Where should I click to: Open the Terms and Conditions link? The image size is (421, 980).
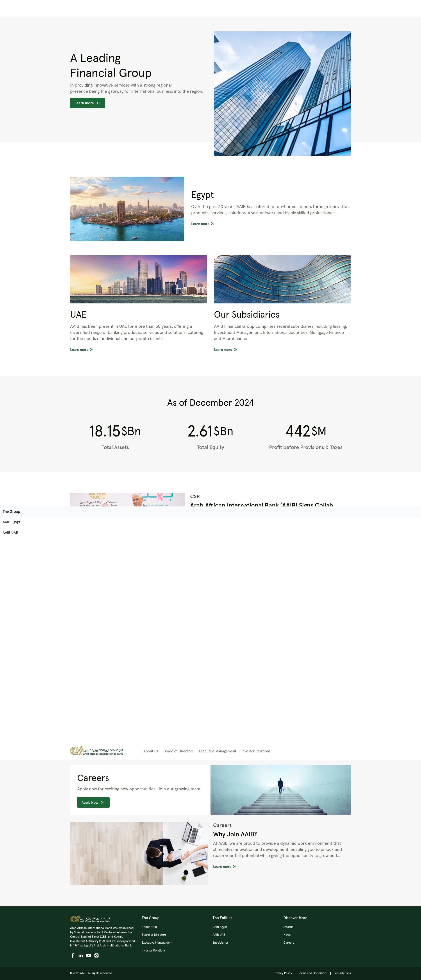click(x=312, y=973)
